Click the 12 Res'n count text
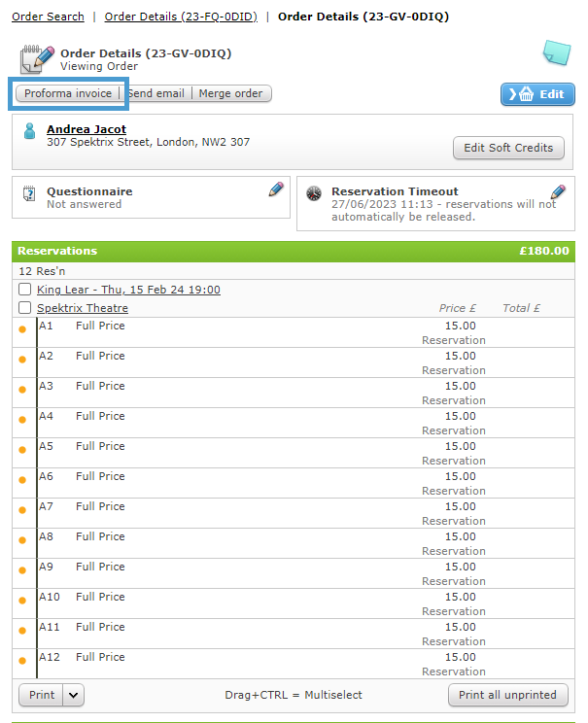Viewport: 588px width, 723px height. pyautogui.click(x=42, y=271)
